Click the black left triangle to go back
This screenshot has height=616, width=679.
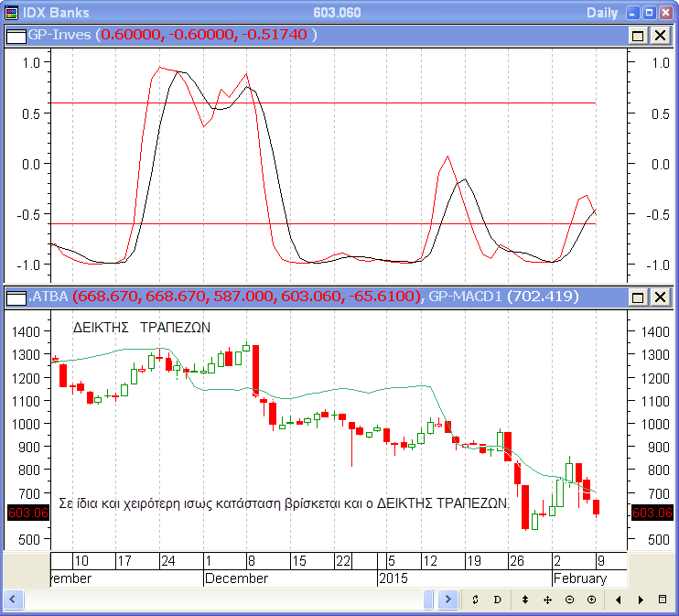point(619,600)
